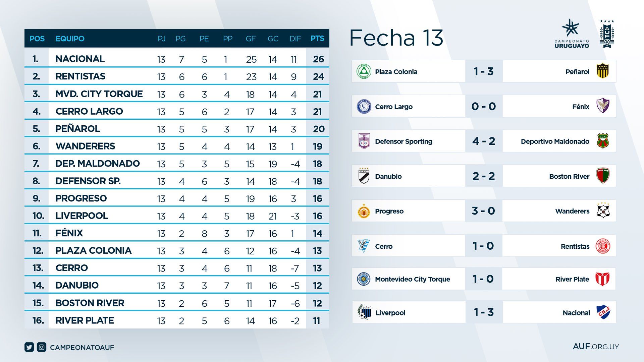This screenshot has width=644, height=362.
Task: Click the Fecha 13 heading
Action: [396, 38]
